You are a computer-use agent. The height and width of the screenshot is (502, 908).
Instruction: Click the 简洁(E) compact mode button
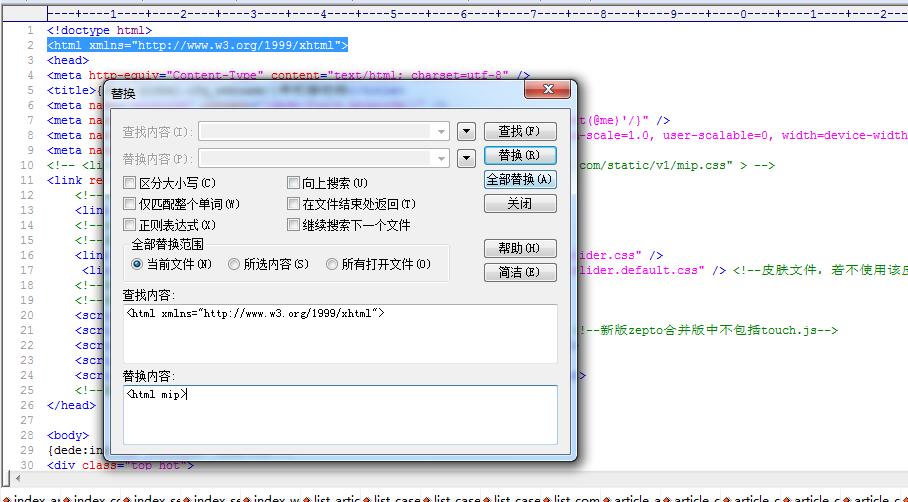519,272
